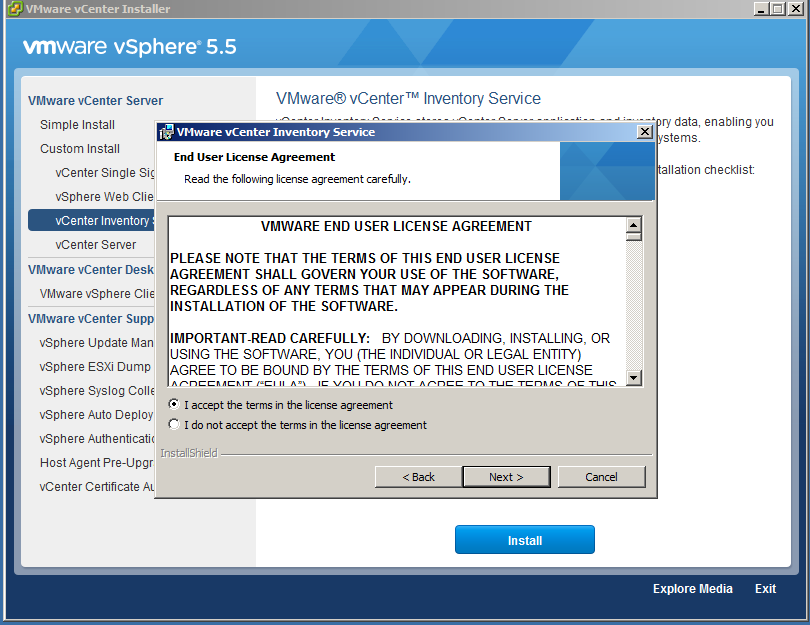Cancel the license agreement dialog
Image resolution: width=810 pixels, height=625 pixels.
601,477
